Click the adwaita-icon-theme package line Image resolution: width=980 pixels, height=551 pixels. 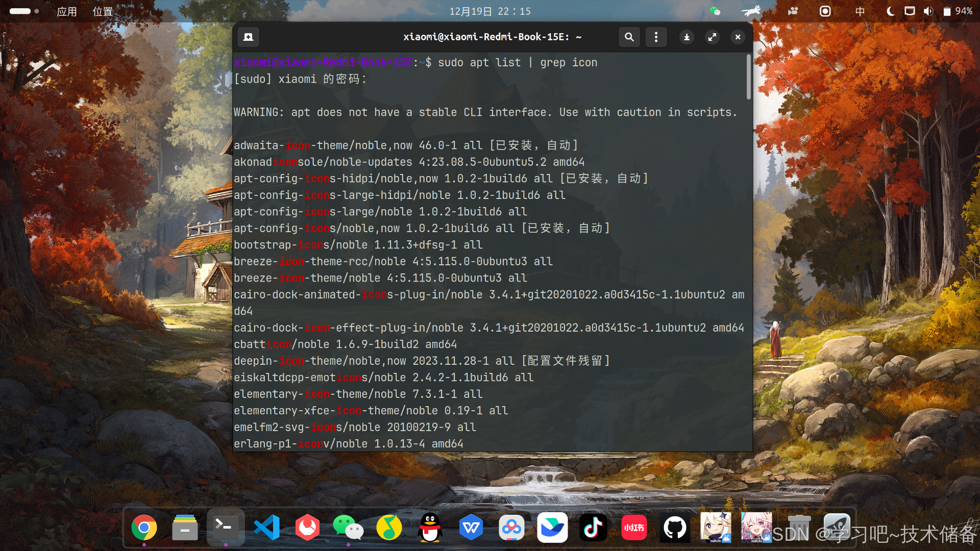[x=406, y=145]
